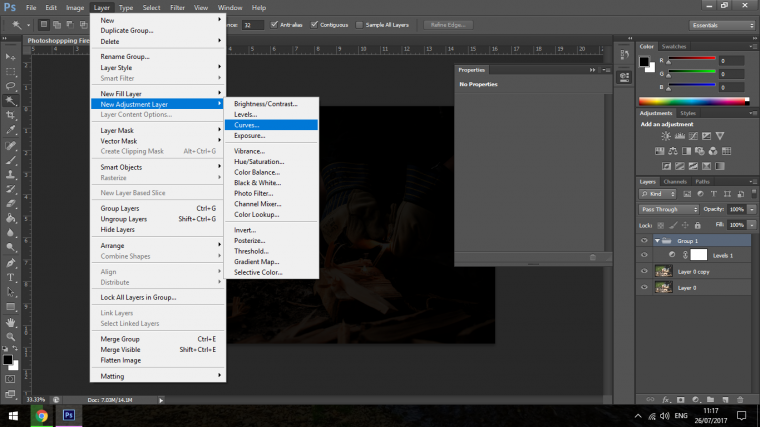Open the Pass Through blend mode dropdown
This screenshot has height=427, width=760.
[669, 209]
